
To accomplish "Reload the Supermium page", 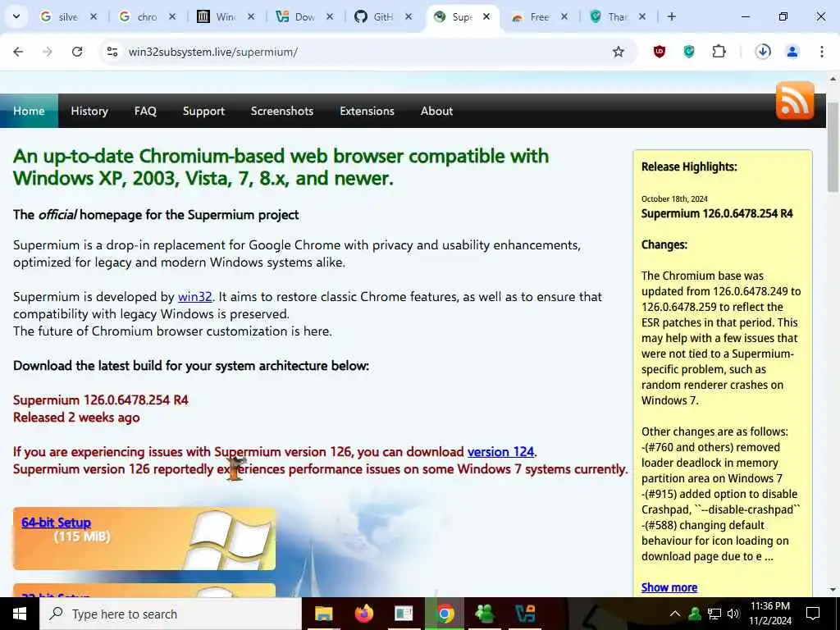I will coord(77,52).
